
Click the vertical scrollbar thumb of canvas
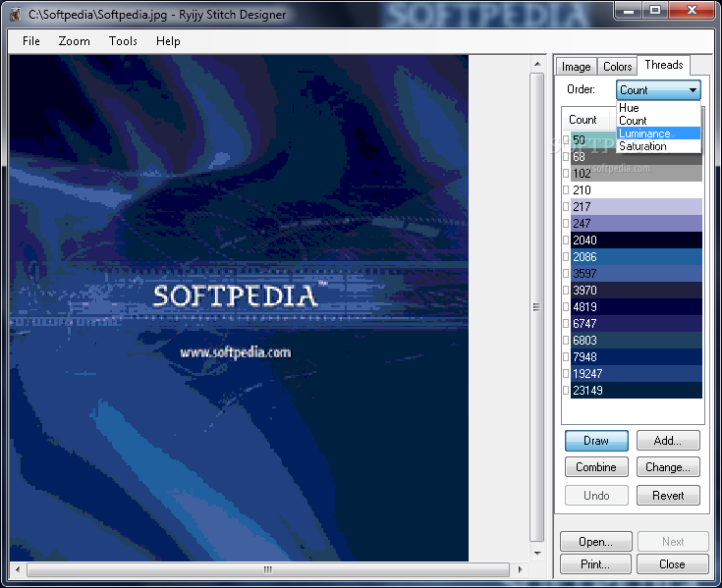click(537, 307)
